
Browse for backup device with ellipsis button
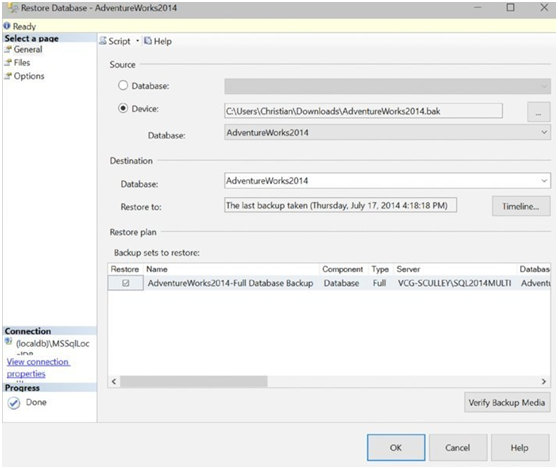click(x=538, y=112)
